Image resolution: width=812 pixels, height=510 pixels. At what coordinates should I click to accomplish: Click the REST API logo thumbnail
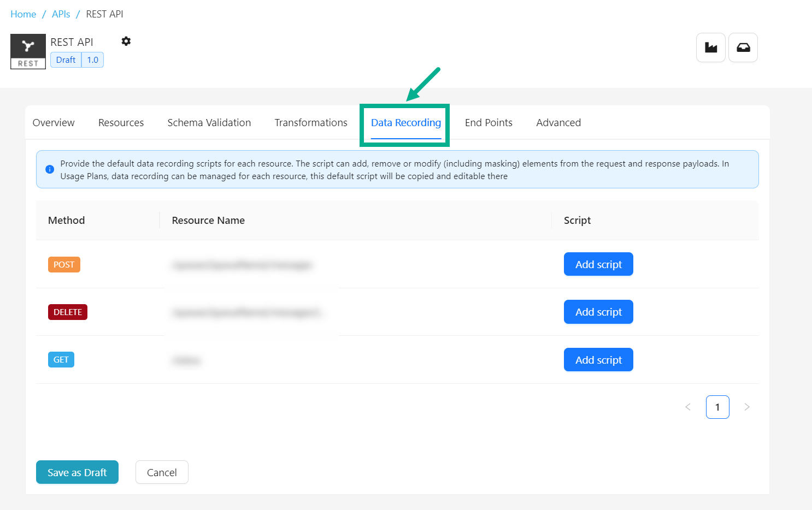[x=28, y=51]
